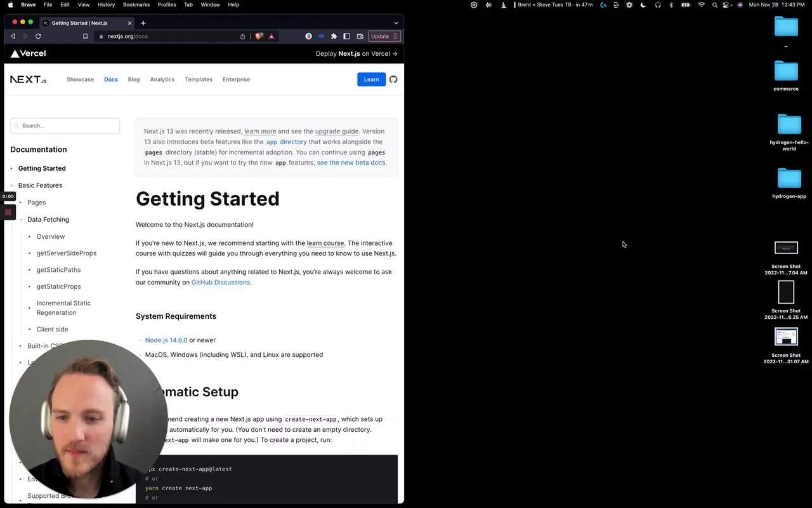Open getStaticPaths in sidebar
The image size is (812, 508).
(58, 270)
